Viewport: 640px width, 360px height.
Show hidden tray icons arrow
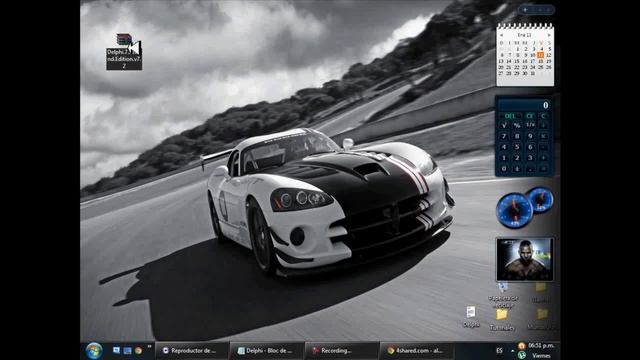[512, 351]
